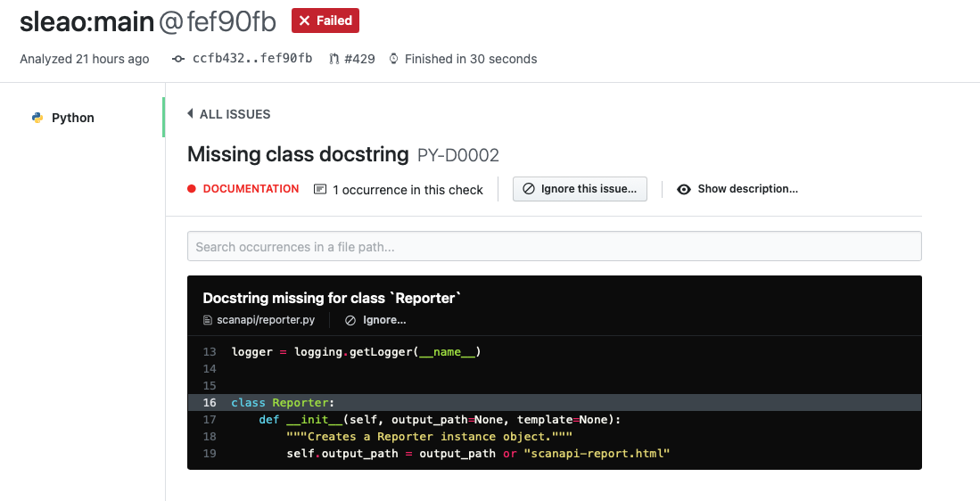Click line number 14 in code gutter
Viewport: 980px width, 501px height.
pyautogui.click(x=210, y=369)
